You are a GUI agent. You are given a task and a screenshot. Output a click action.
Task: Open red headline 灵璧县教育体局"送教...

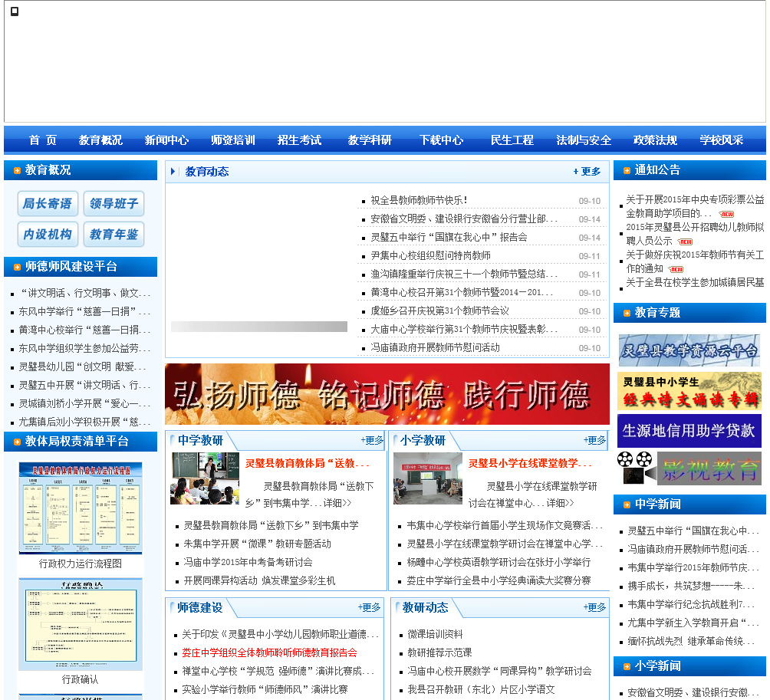tap(308, 463)
